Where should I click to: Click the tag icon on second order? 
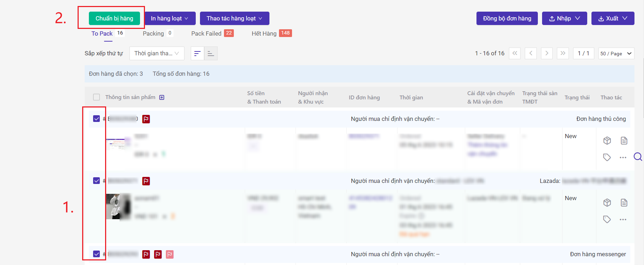pos(607,220)
